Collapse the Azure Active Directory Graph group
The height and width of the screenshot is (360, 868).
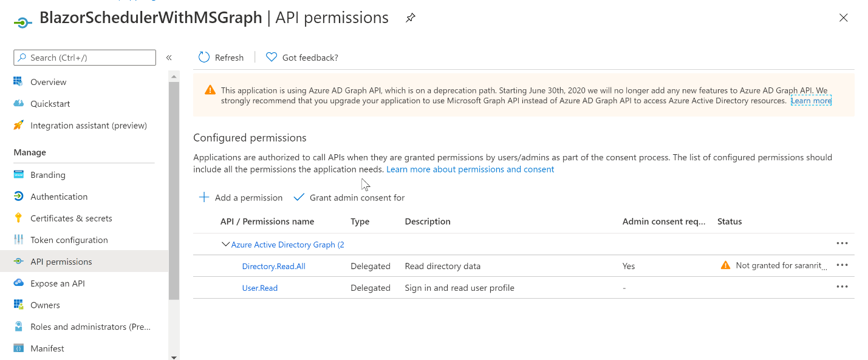point(225,244)
